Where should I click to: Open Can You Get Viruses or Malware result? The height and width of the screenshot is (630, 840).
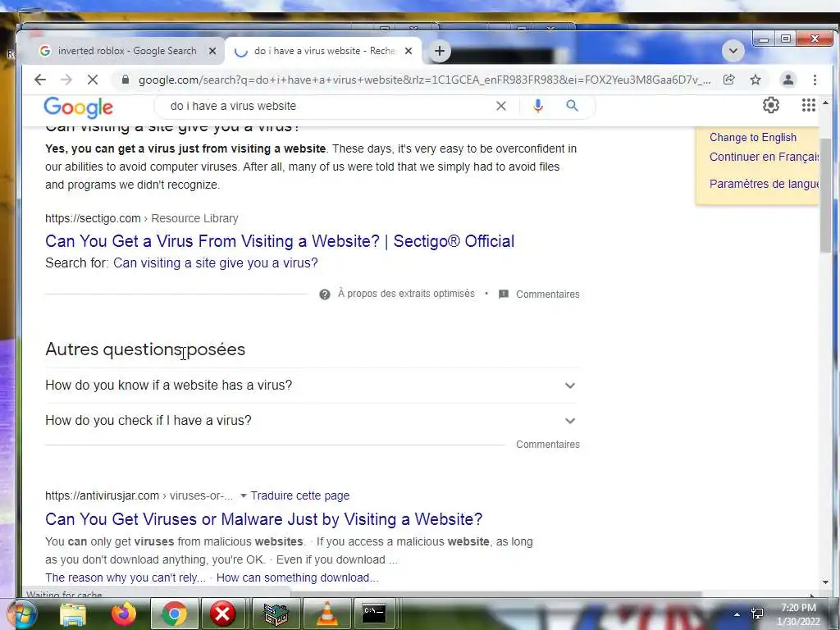click(263, 519)
